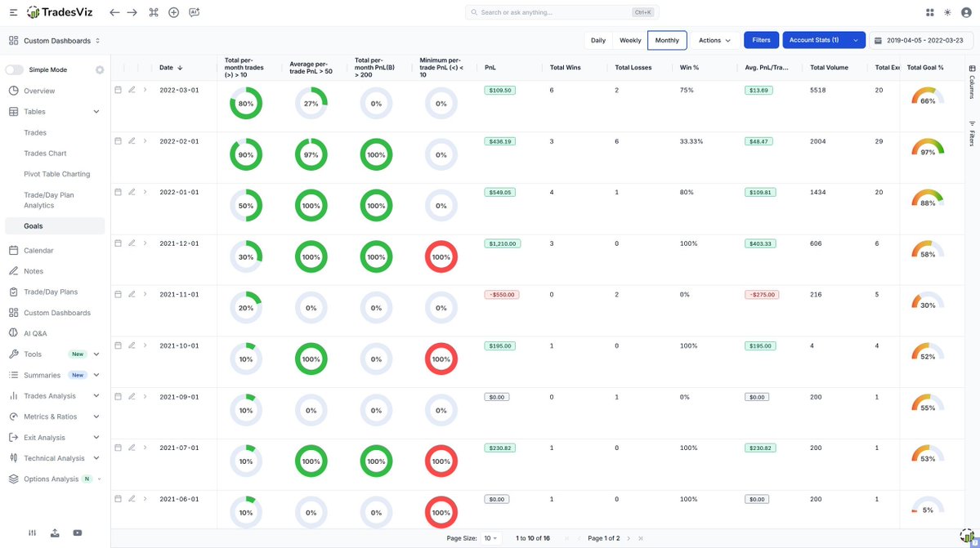Expand the 2022-02-01 row chevron
Screen dimensions: 980x548
(145, 140)
